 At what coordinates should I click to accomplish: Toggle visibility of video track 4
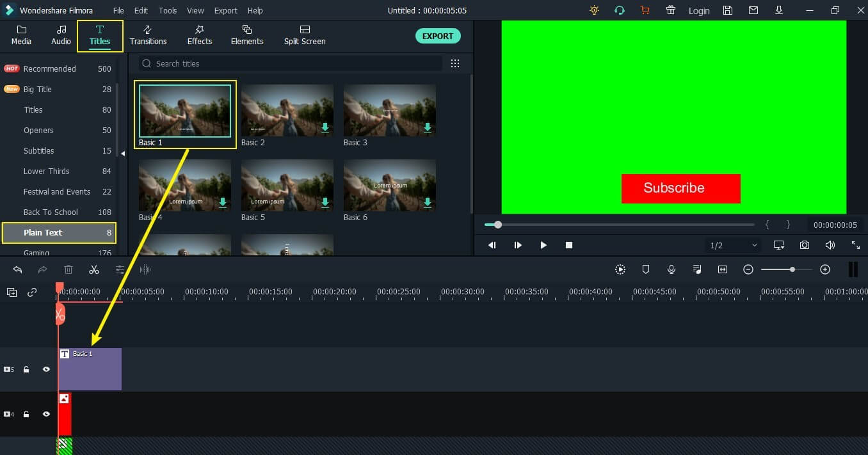[x=46, y=414]
